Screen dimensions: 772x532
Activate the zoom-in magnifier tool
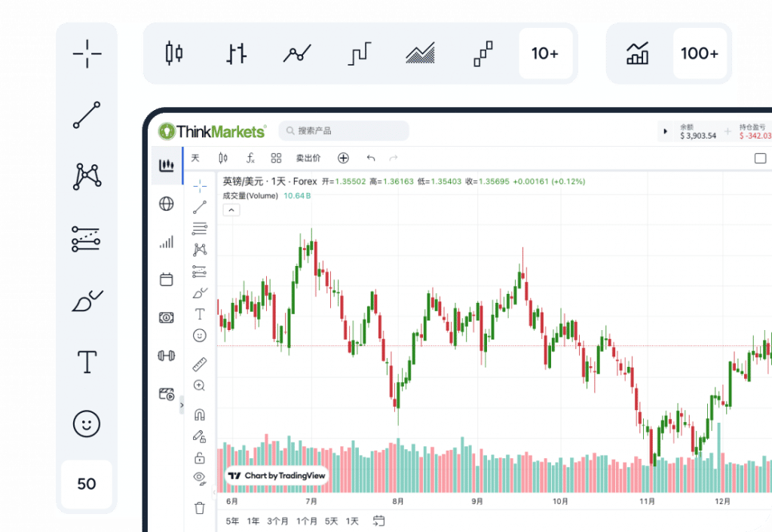pos(199,385)
